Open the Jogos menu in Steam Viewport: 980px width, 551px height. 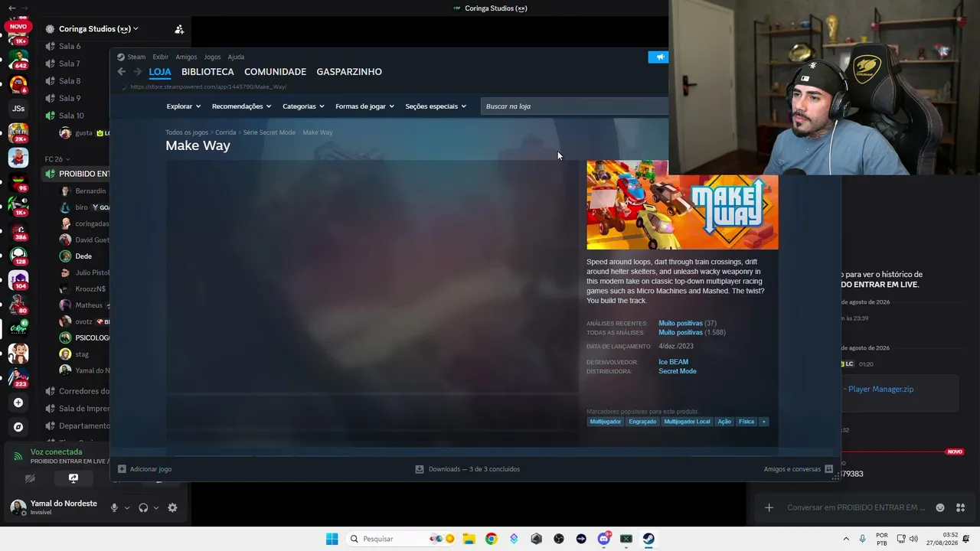point(212,57)
